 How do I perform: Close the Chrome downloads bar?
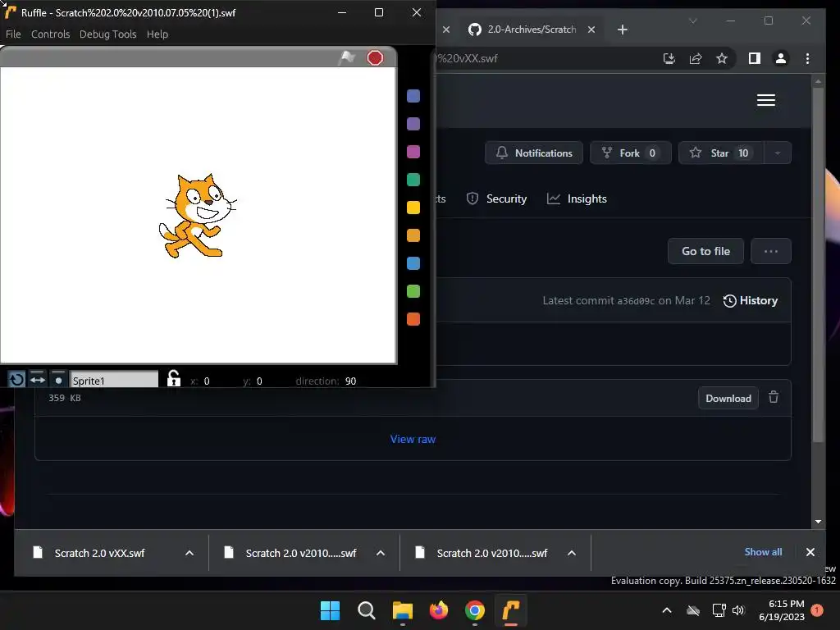click(810, 552)
